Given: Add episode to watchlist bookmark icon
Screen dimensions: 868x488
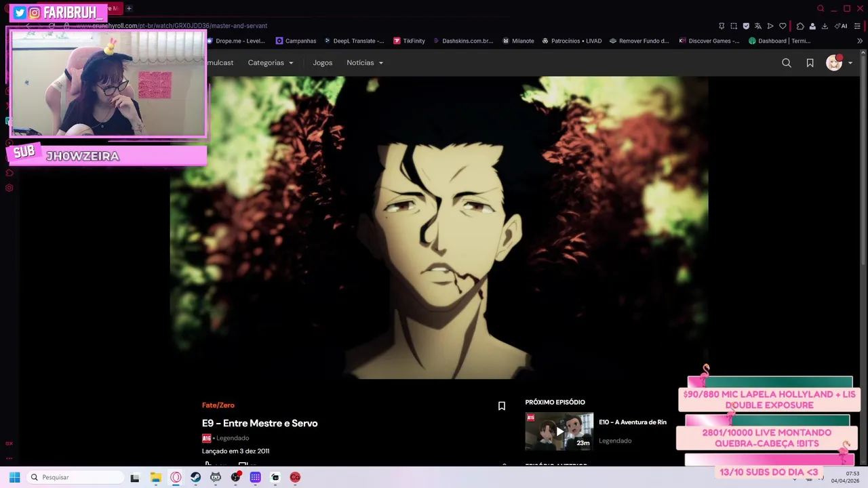Looking at the screenshot, I should (502, 406).
